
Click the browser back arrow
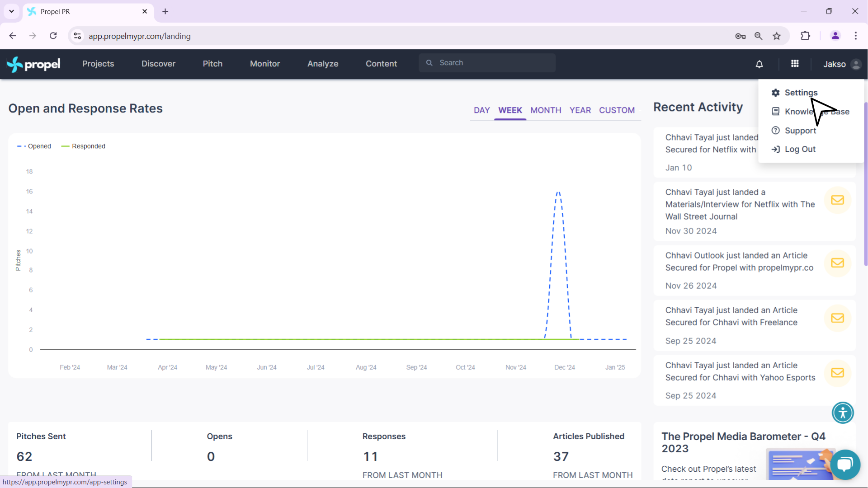tap(13, 36)
